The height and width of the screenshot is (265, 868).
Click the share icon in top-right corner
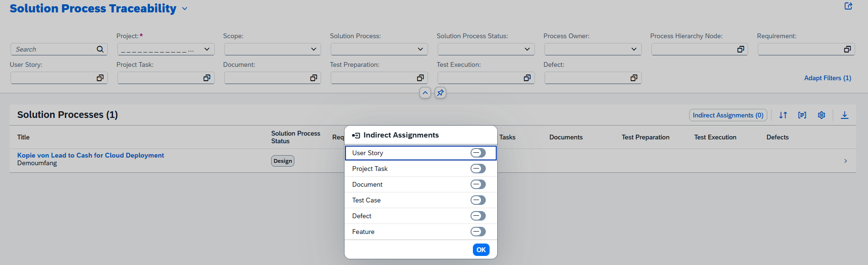848,6
